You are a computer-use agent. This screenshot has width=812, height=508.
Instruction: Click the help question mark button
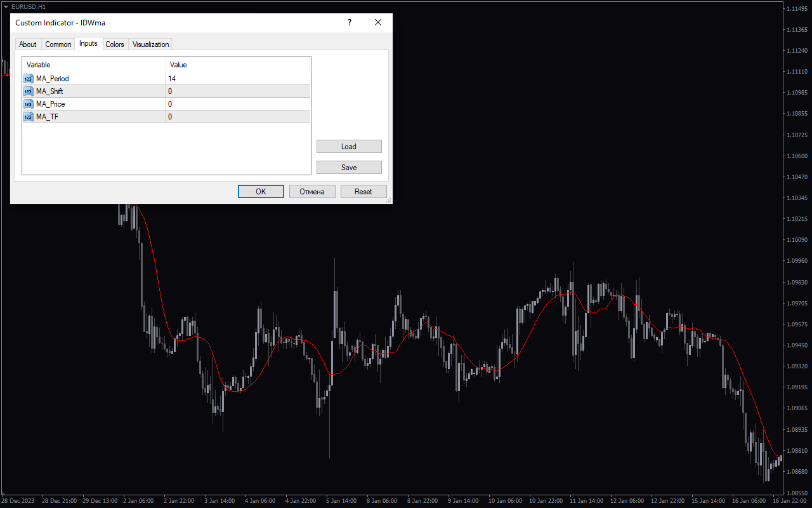tap(349, 23)
